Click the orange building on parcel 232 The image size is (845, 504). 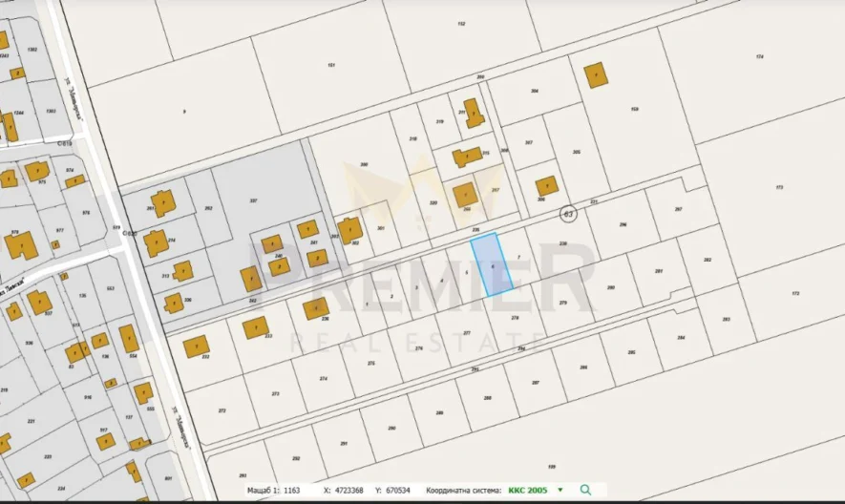pos(197,346)
